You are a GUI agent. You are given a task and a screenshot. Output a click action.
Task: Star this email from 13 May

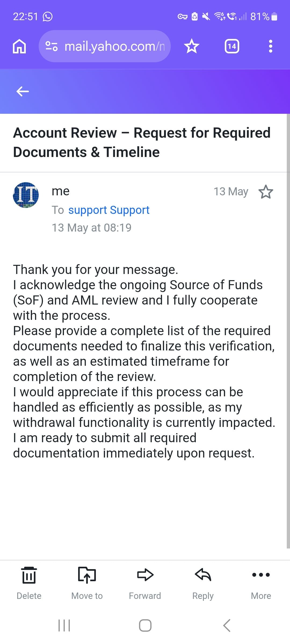(266, 192)
